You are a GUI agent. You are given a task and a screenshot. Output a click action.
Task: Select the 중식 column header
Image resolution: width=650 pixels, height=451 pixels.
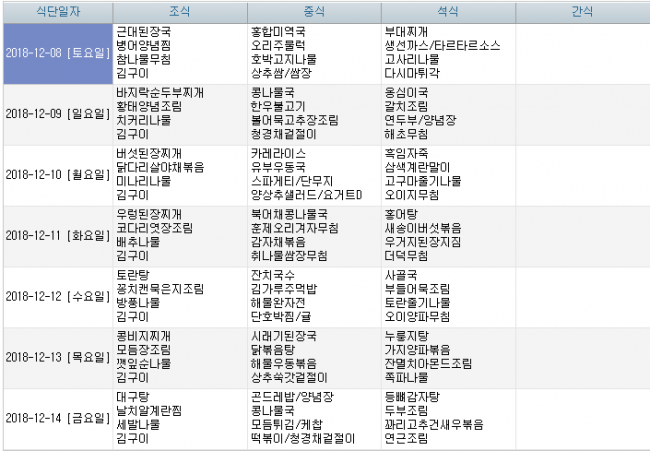click(313, 12)
